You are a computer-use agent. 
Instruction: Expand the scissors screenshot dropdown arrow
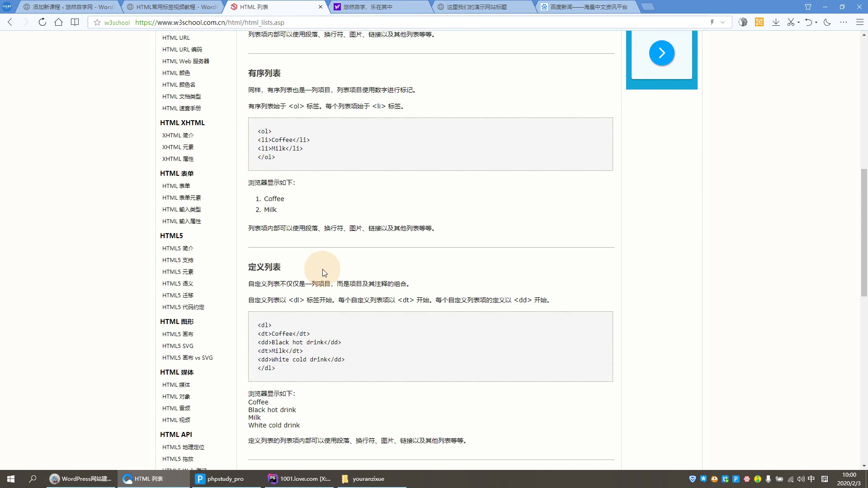tap(798, 23)
